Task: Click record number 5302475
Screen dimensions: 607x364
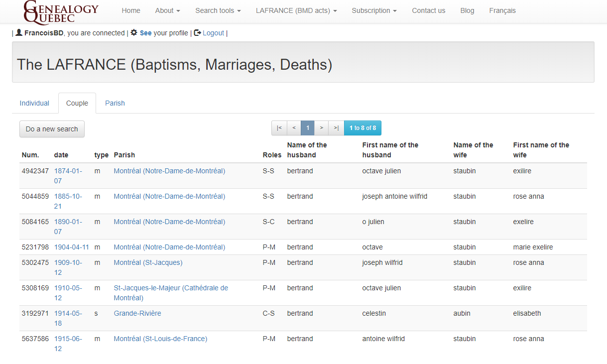Action: pos(35,262)
